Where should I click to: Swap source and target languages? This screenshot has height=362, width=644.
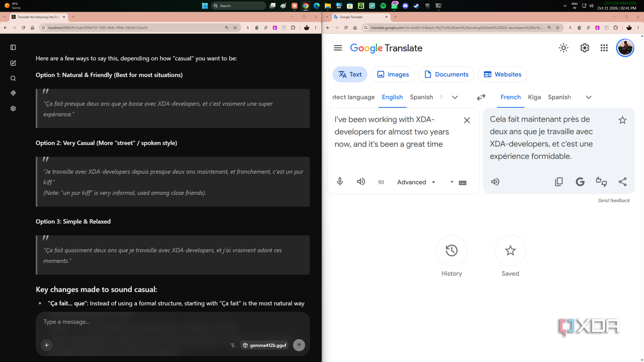point(481,97)
